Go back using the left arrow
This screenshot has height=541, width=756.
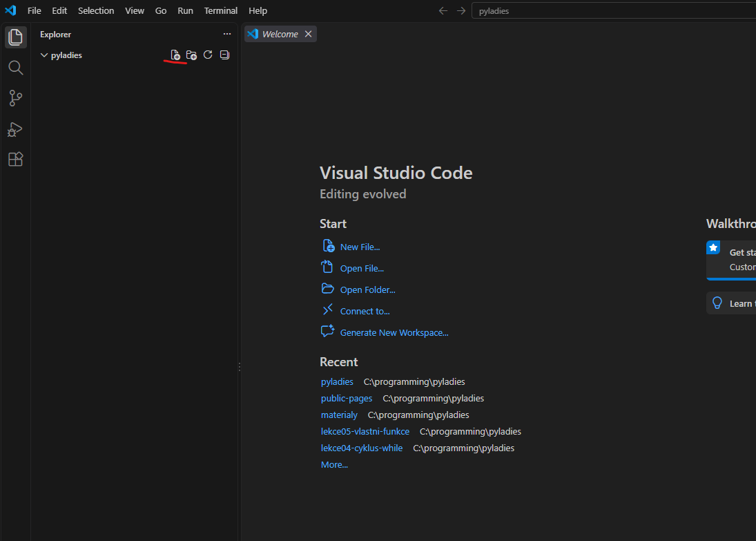443,10
